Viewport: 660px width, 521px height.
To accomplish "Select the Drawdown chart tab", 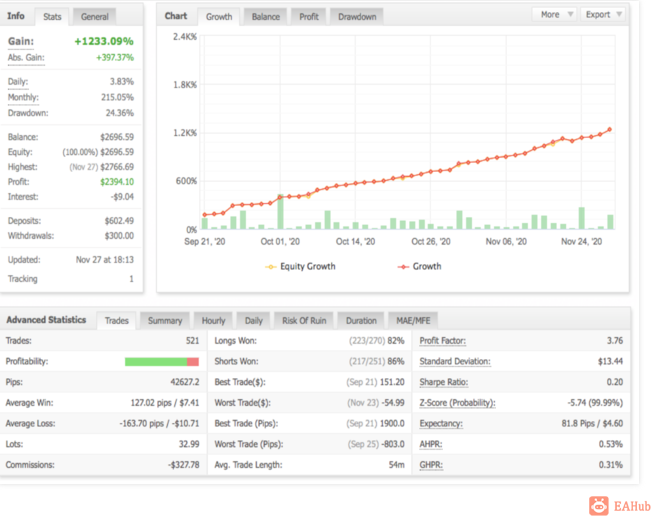I will [x=357, y=17].
